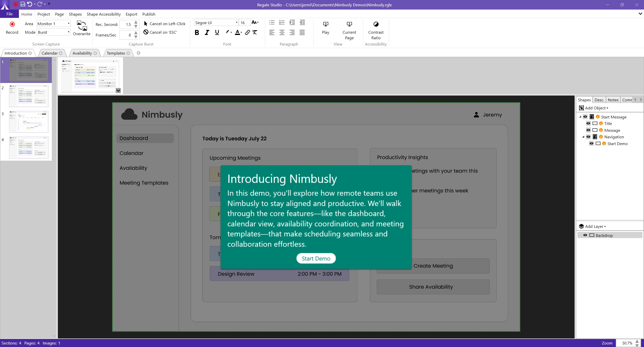Open the Mode Burst dropdown
Image resolution: width=644 pixels, height=347 pixels.
point(68,32)
